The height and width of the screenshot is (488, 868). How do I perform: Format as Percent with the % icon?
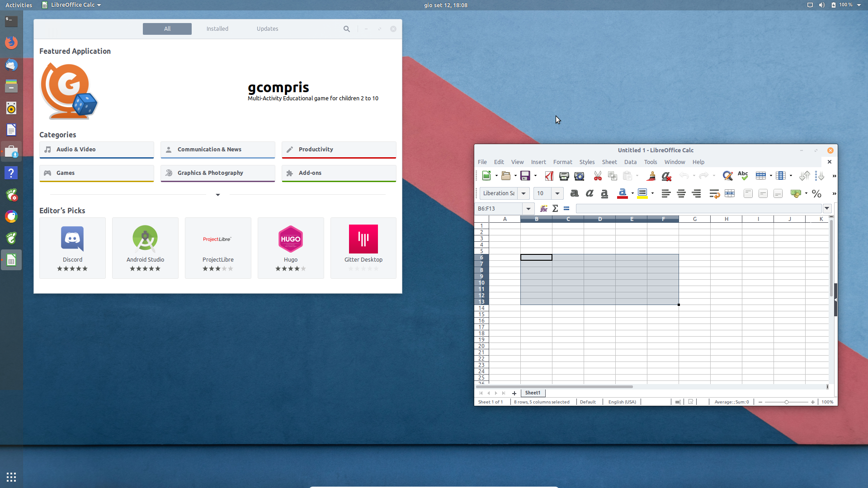816,193
